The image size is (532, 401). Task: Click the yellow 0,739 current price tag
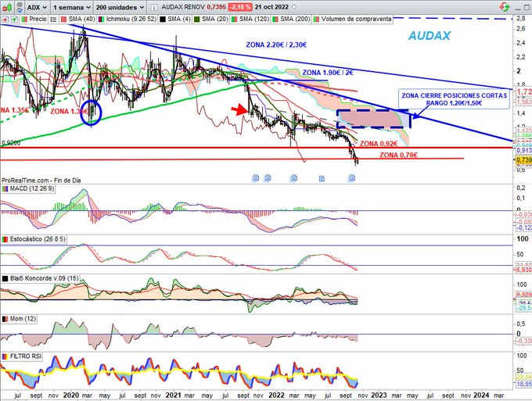point(524,160)
